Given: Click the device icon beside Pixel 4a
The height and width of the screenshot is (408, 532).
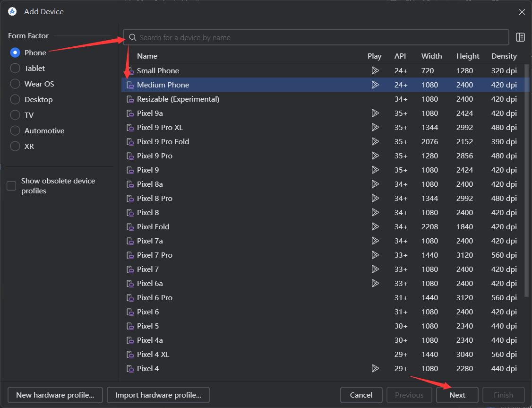Looking at the screenshot, I should (x=130, y=340).
